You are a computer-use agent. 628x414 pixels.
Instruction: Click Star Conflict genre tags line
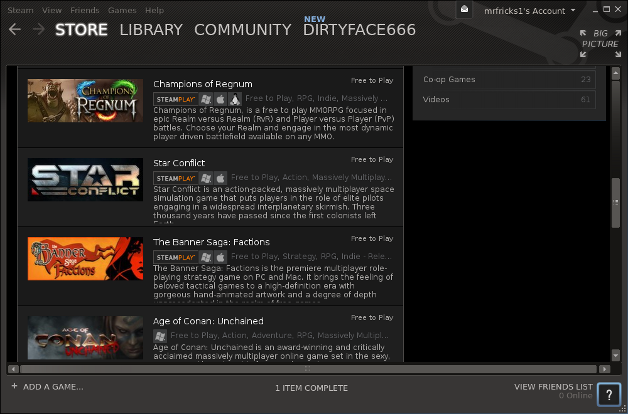pyautogui.click(x=311, y=177)
